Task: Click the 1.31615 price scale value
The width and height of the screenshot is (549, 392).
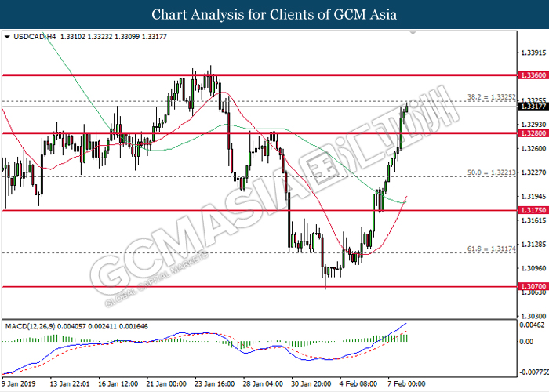Action: (x=533, y=220)
